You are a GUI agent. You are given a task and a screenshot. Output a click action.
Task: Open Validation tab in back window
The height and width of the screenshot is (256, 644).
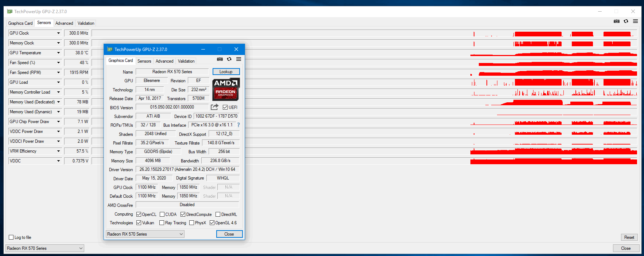[x=86, y=23]
